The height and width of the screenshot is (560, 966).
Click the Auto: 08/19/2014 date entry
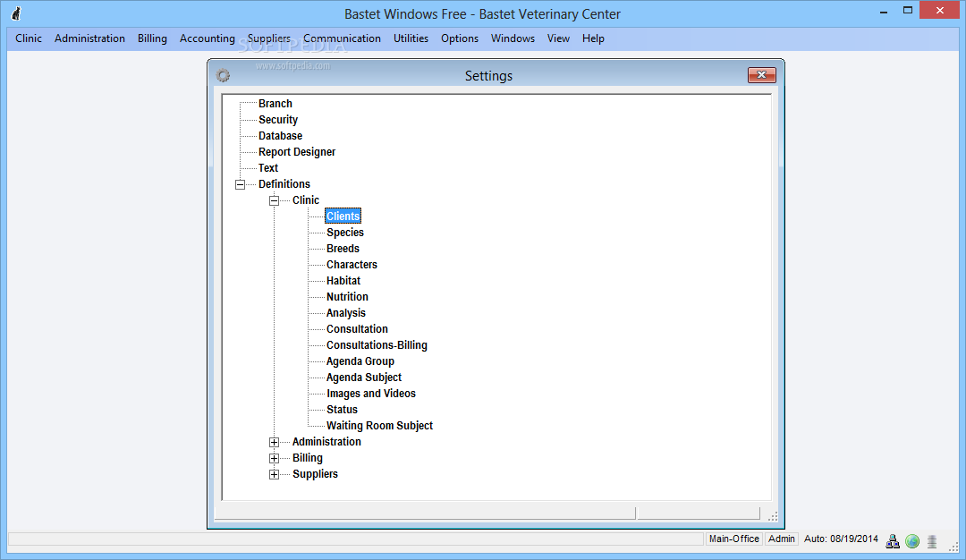[841, 539]
